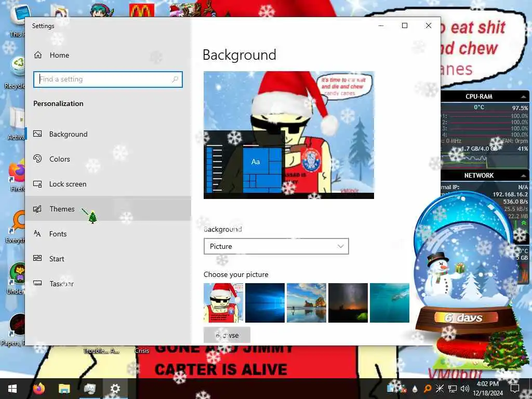Open the network tray icon
The height and width of the screenshot is (399, 532).
453,389
